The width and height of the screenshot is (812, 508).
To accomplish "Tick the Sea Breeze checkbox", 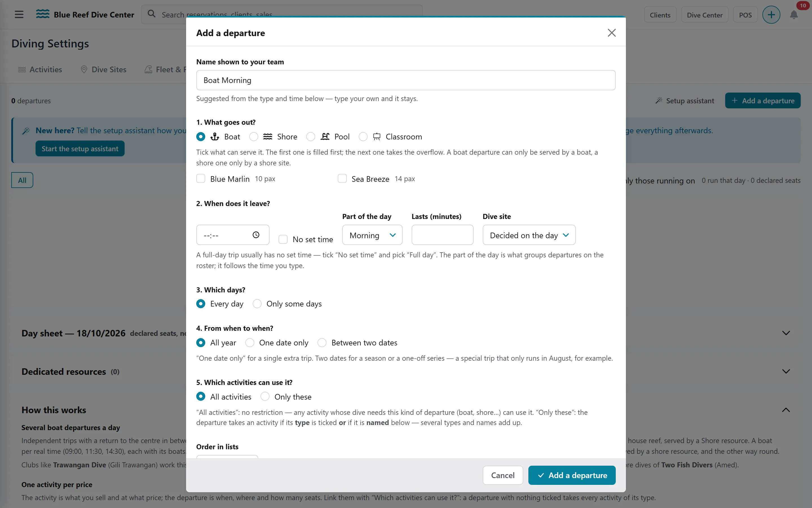I will coord(342,178).
